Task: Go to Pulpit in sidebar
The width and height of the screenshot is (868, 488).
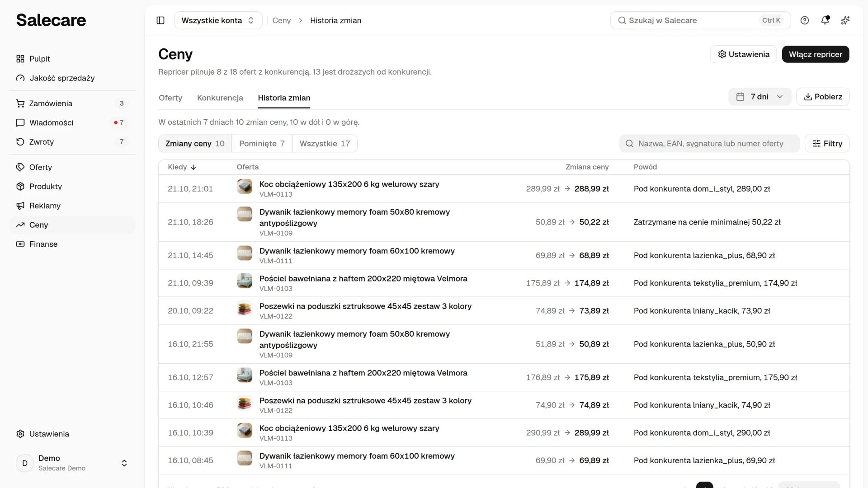Action: 72,59
